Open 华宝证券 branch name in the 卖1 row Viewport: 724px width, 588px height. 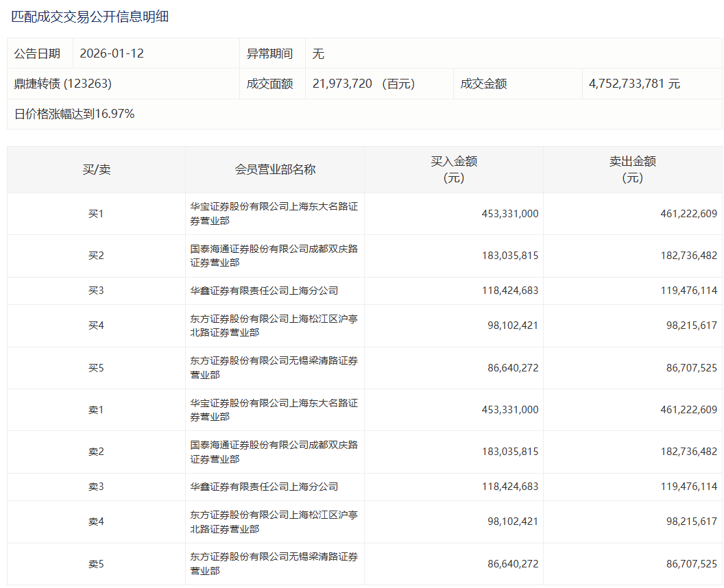click(274, 410)
